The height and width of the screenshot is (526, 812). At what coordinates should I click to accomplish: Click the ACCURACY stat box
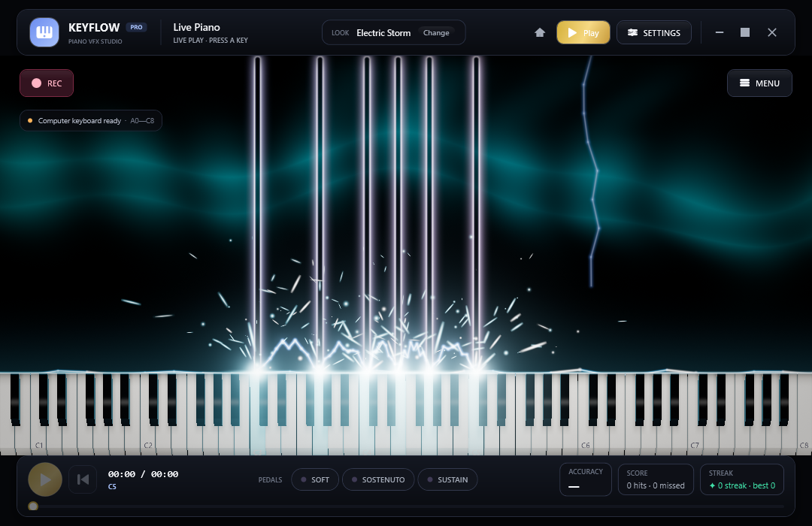pos(586,479)
